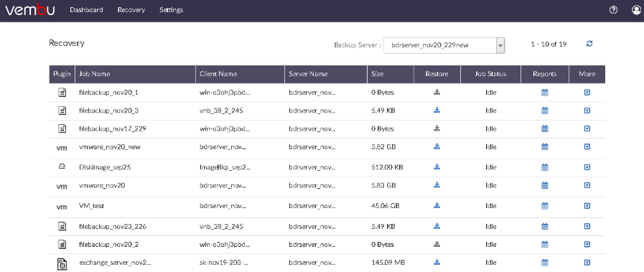This screenshot has height=272, width=644.
Task: Restore the DiskImage_sep25 backup
Action: tap(437, 167)
